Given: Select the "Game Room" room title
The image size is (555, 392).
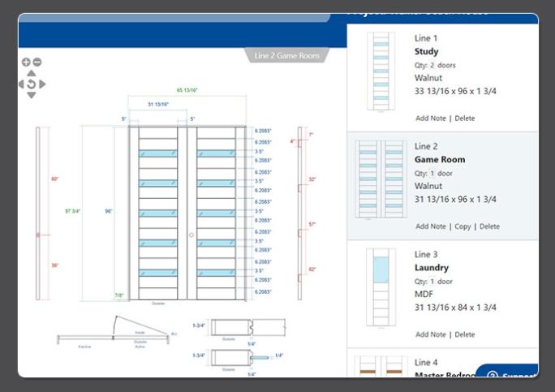Looking at the screenshot, I should point(440,160).
